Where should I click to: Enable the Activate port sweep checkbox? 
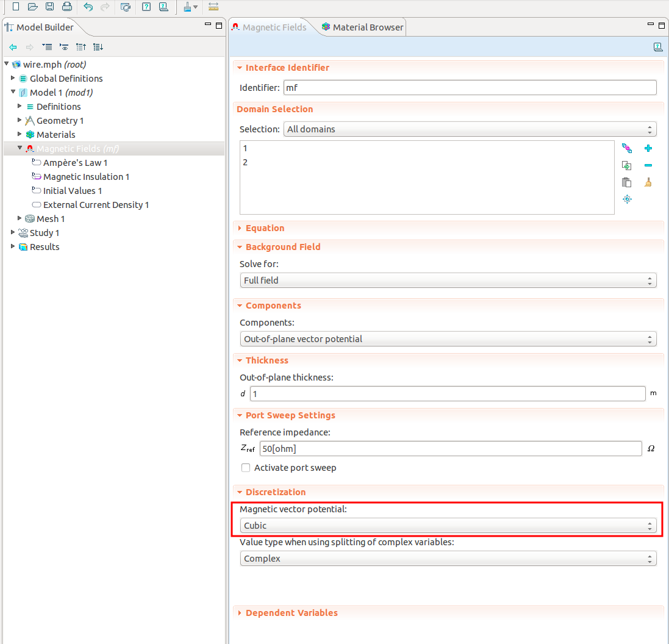pos(246,468)
